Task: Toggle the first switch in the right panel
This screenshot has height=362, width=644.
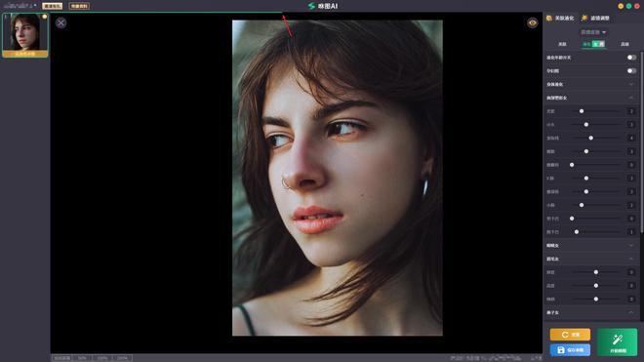Action: tap(631, 58)
